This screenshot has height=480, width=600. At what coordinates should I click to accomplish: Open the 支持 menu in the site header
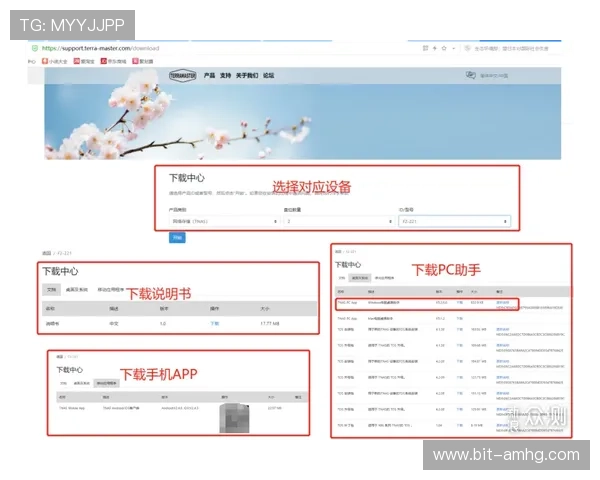[x=225, y=75]
